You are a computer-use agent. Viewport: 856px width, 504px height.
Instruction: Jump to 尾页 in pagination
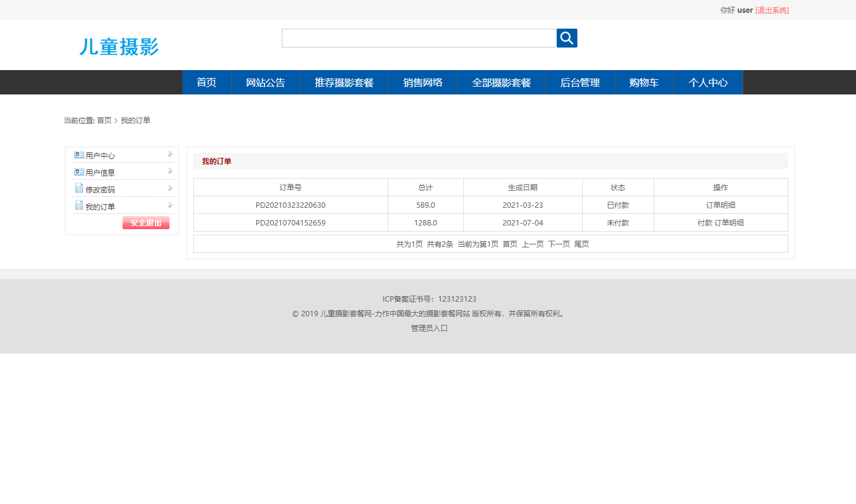click(x=582, y=243)
